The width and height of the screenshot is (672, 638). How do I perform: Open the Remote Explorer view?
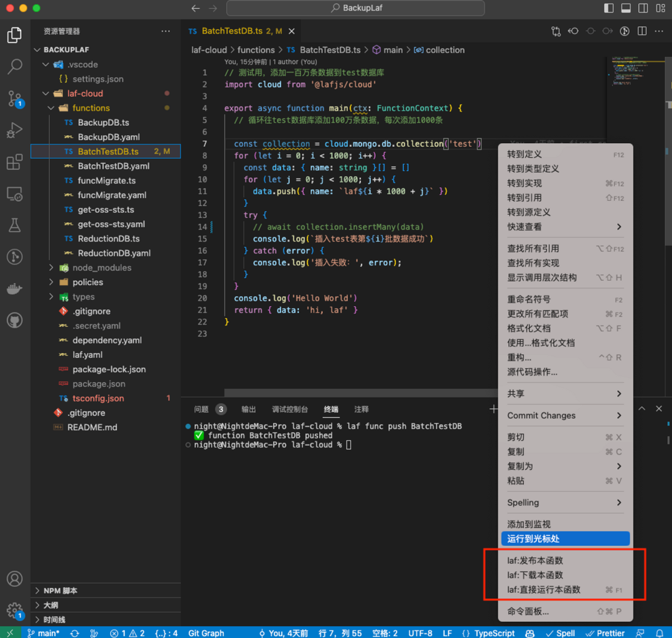coord(14,194)
